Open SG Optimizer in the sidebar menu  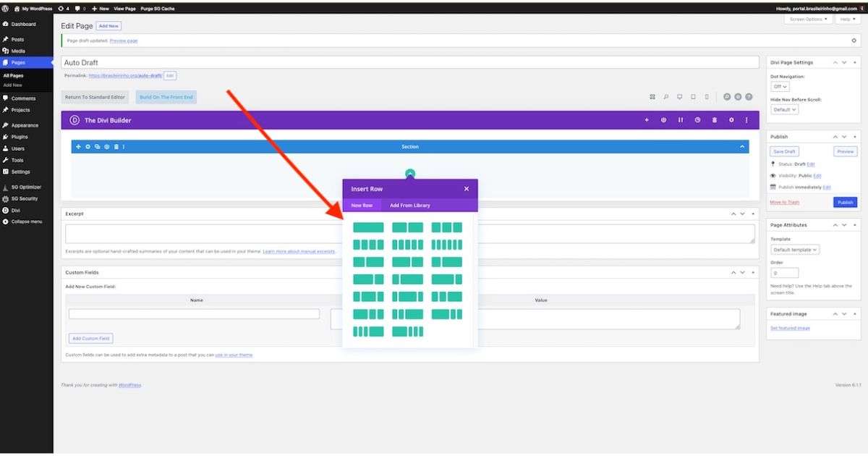(x=27, y=187)
